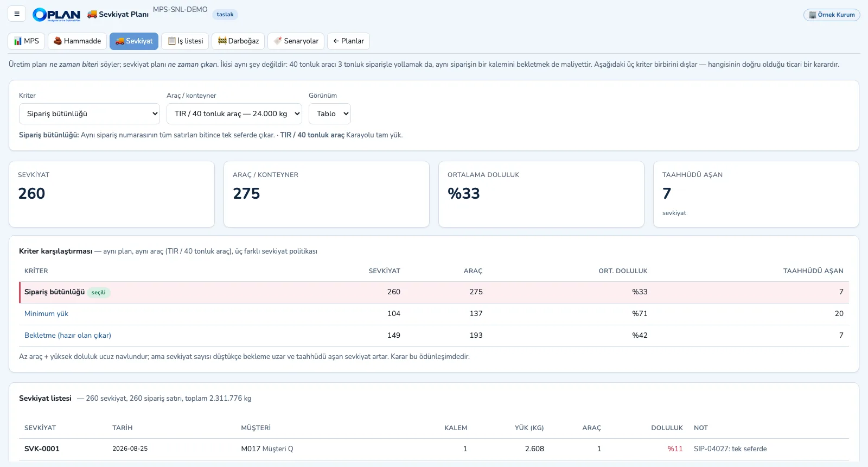Viewport: 868px width, 467px height.
Task: Switch to the Hammadde tab
Action: click(x=77, y=41)
